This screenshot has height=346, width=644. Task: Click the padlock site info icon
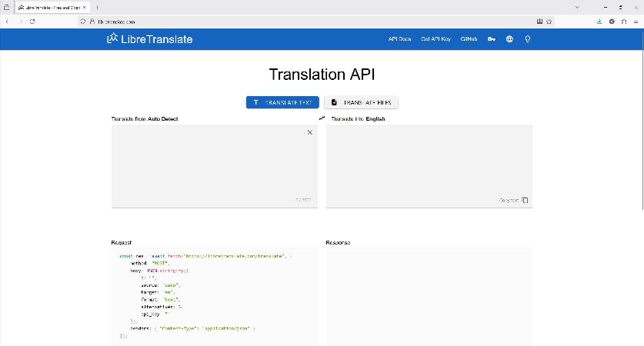coord(92,22)
